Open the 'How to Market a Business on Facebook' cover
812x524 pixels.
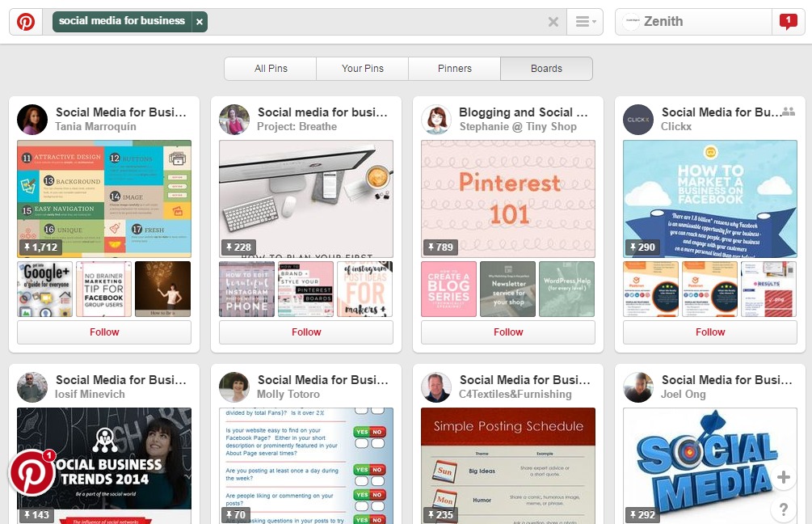coord(710,198)
